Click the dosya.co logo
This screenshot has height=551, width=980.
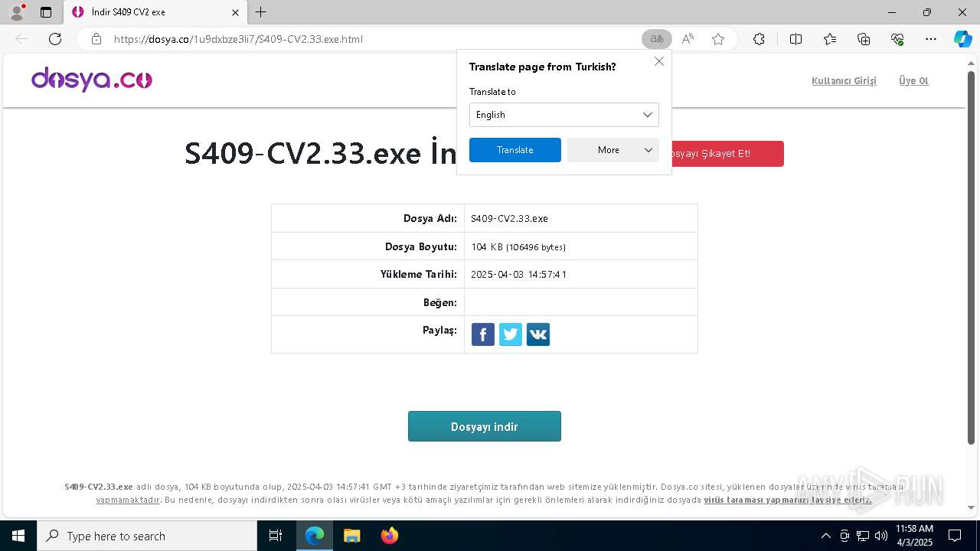click(x=92, y=80)
